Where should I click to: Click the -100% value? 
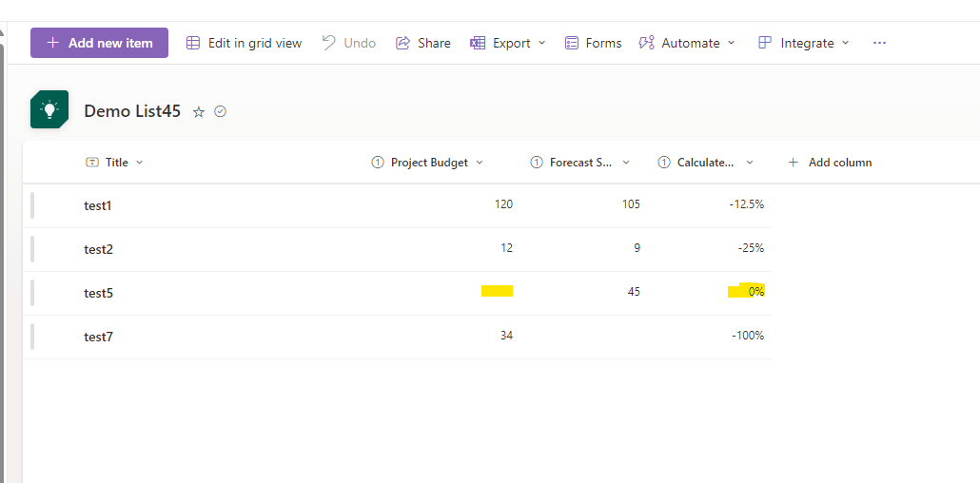pyautogui.click(x=748, y=336)
